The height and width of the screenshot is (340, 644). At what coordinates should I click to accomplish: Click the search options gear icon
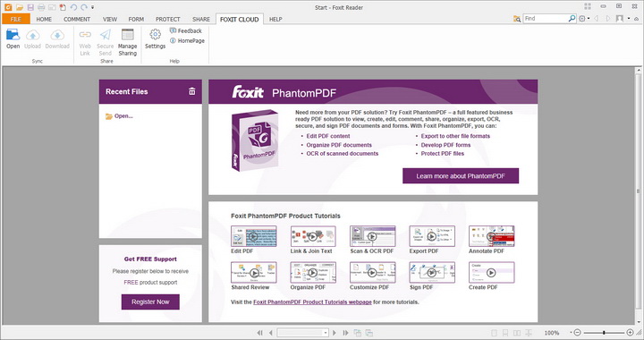coord(582,19)
